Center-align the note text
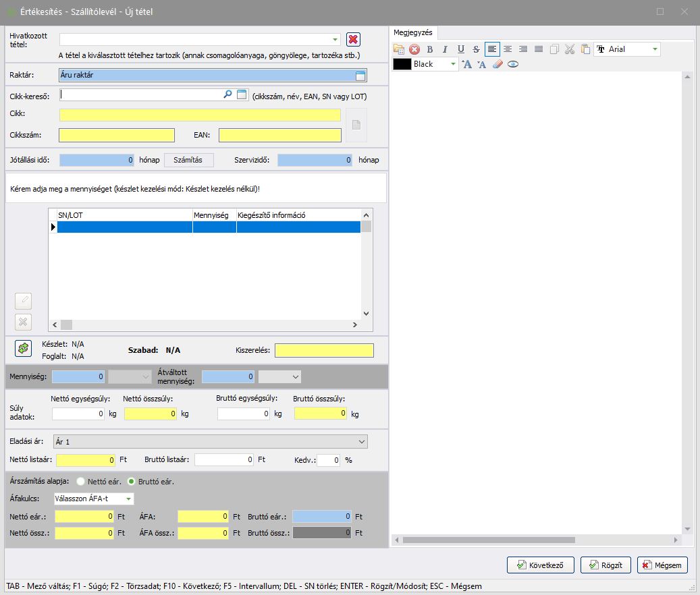 pyautogui.click(x=507, y=49)
